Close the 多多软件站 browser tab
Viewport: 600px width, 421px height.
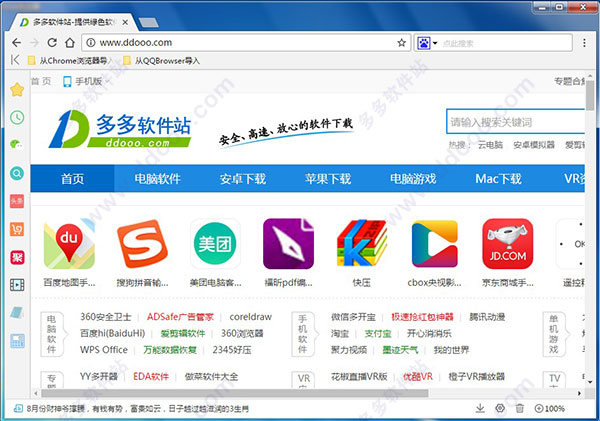click(x=125, y=23)
